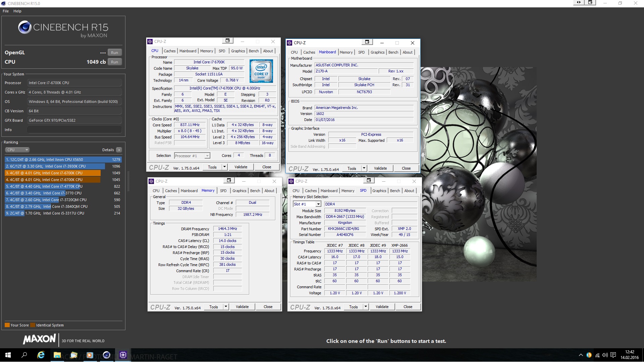Open media player taskbar icon

[x=90, y=355]
